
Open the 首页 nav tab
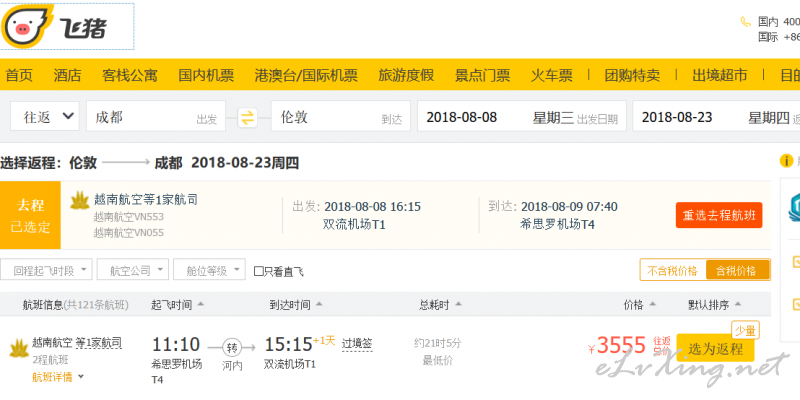click(x=19, y=76)
